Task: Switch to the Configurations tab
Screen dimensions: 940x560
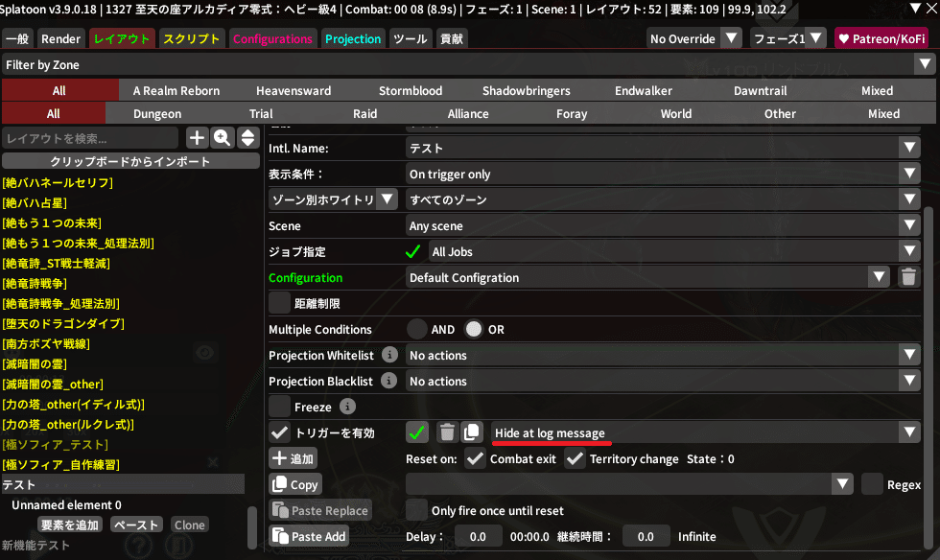Action: (x=272, y=39)
